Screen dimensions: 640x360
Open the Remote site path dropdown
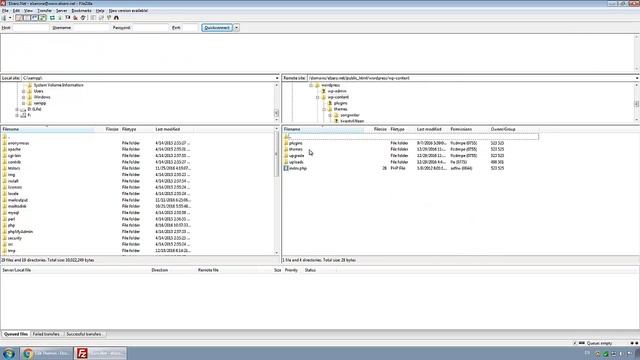coord(637,78)
